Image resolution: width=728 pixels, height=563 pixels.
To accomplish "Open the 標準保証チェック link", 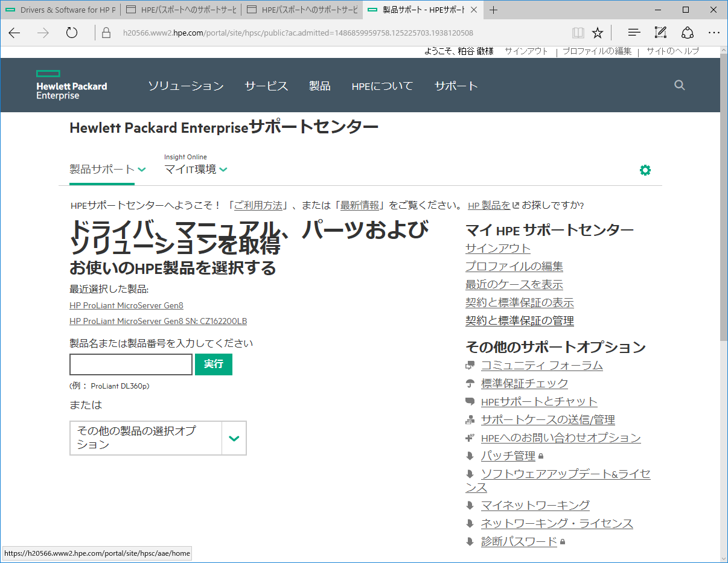I will coord(525,384).
